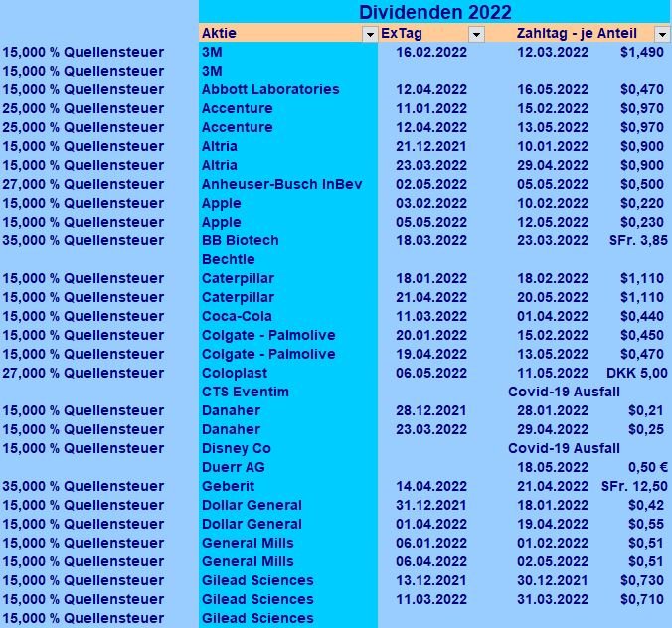Select the Caterpillar pay date '20.05.2022'
The width and height of the screenshot is (672, 628).
(x=553, y=297)
